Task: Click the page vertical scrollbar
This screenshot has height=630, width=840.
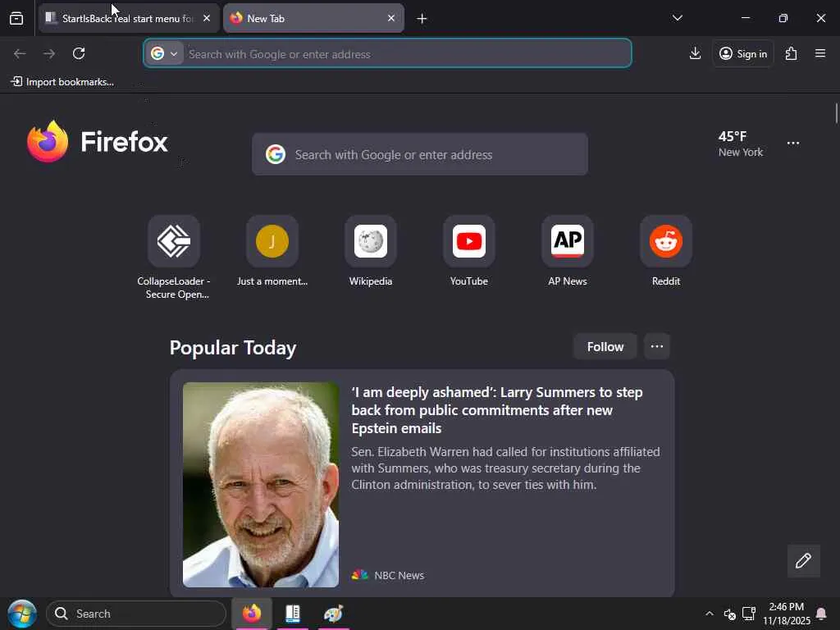Action: [x=836, y=113]
